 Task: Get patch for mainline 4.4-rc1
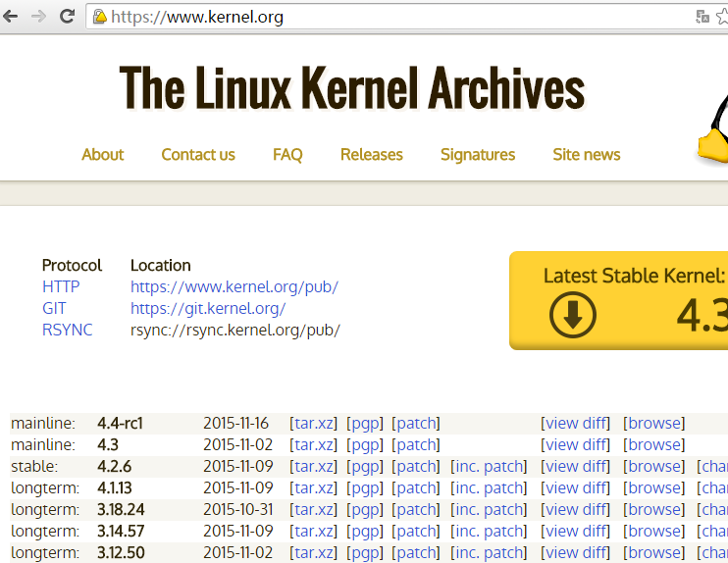point(416,424)
